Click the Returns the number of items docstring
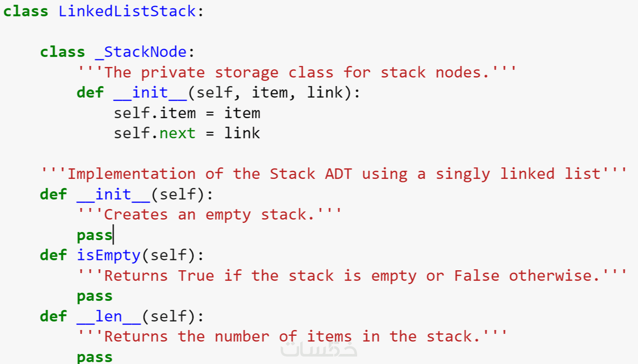The height and width of the screenshot is (364, 638). coord(292,337)
